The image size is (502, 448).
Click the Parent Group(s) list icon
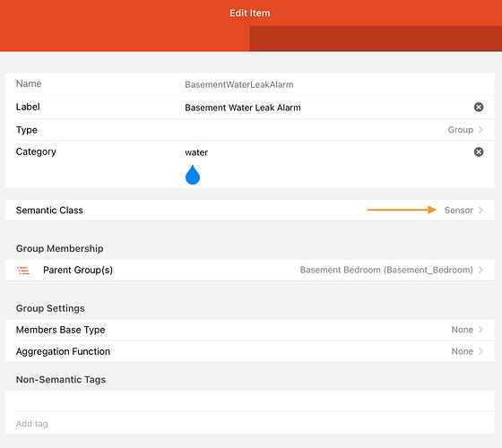tap(23, 271)
